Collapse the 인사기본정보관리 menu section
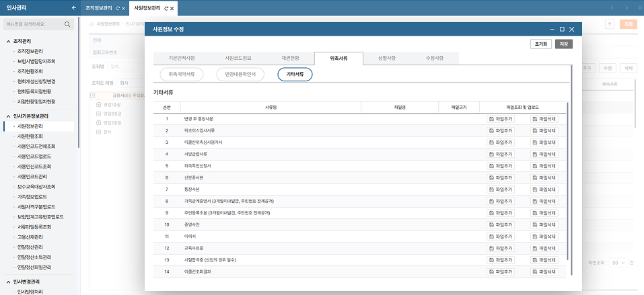644x295 pixels. pyautogui.click(x=8, y=116)
